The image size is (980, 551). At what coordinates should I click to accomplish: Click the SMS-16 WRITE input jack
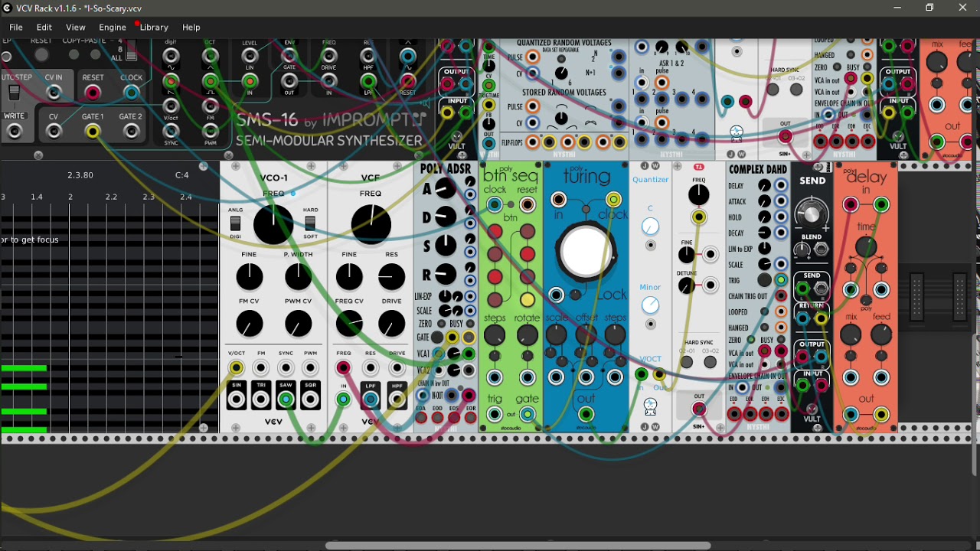click(14, 132)
